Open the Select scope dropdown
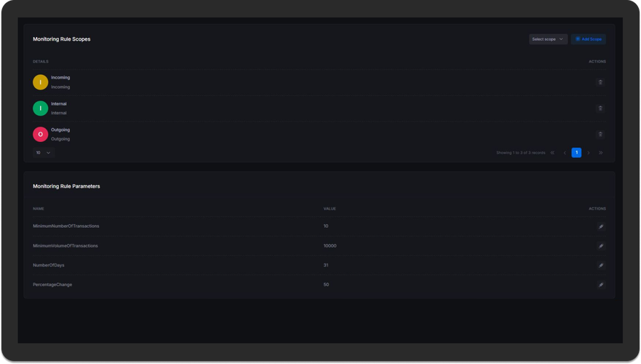Image resolution: width=641 pixels, height=364 pixels. (548, 39)
